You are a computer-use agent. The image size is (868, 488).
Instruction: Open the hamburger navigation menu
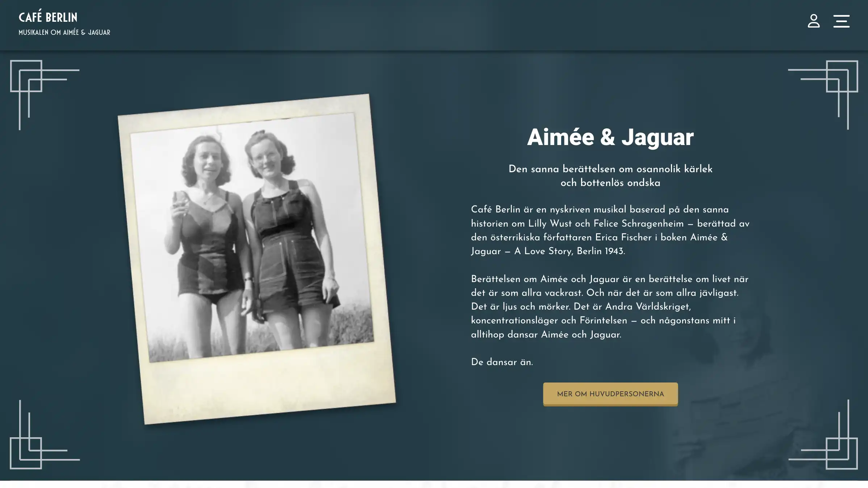[x=841, y=21]
